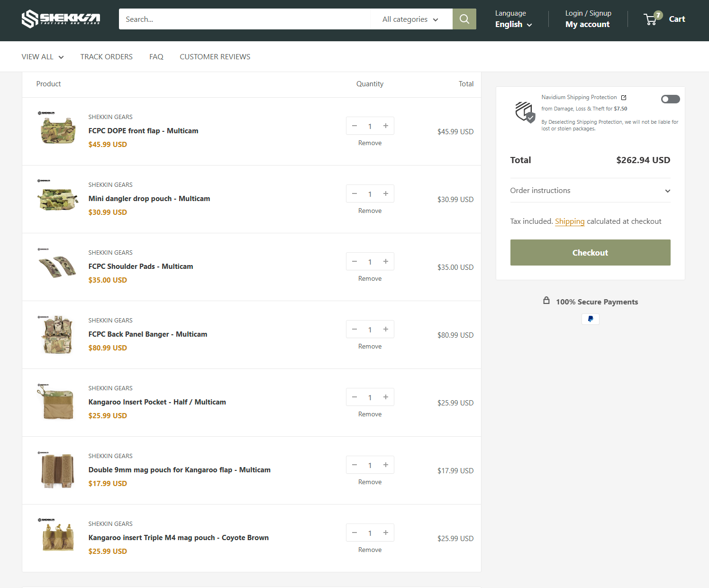Remove FCPC Back Panel Banger from cart

pos(370,346)
